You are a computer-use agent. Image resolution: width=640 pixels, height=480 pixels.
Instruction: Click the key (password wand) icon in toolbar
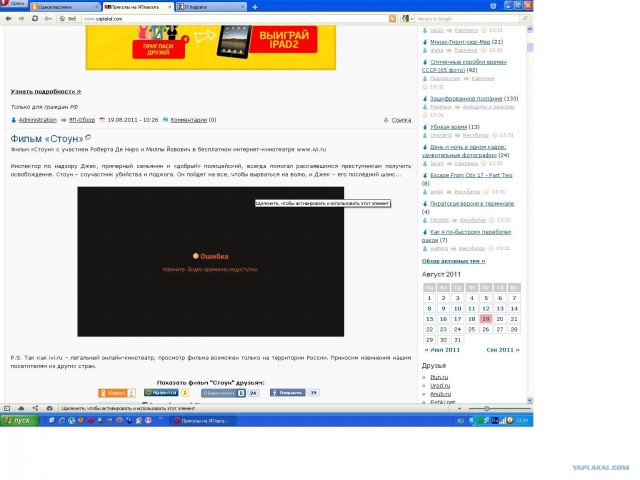48,18
